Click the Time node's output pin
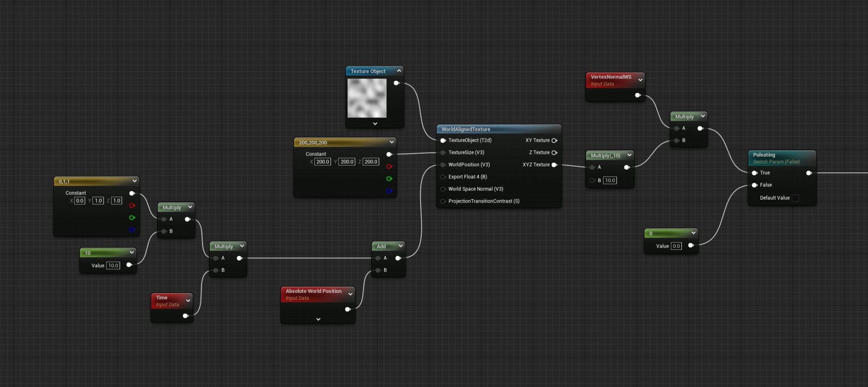The image size is (868, 387). 185,316
